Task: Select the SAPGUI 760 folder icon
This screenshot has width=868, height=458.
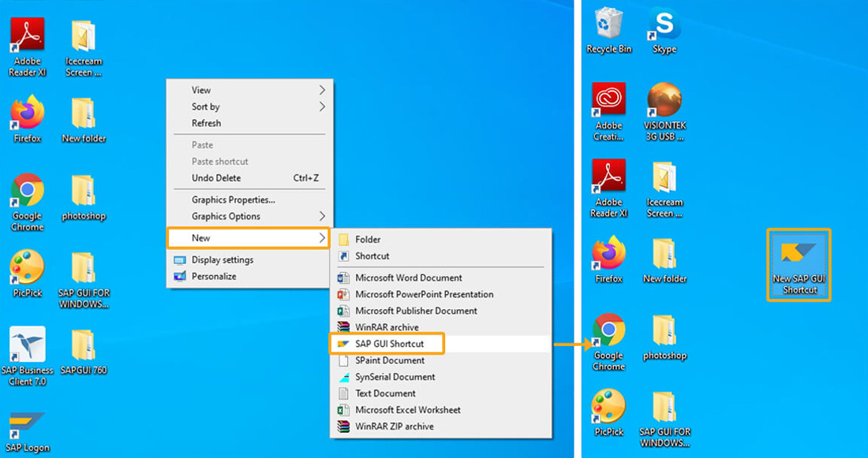Action: point(83,346)
